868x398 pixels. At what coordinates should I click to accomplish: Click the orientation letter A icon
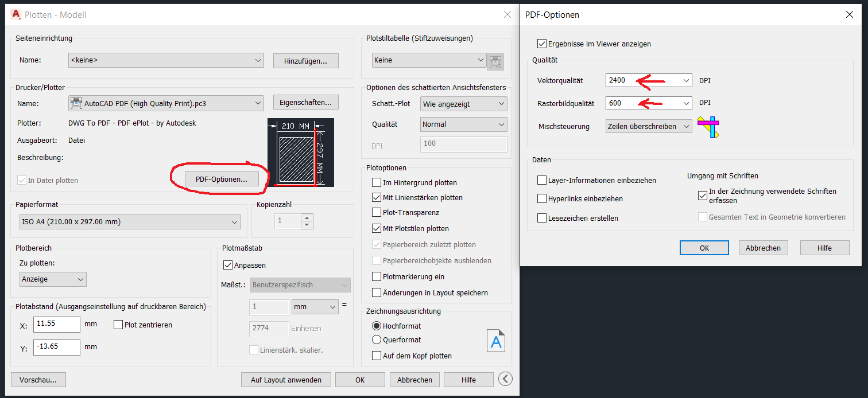coord(495,340)
